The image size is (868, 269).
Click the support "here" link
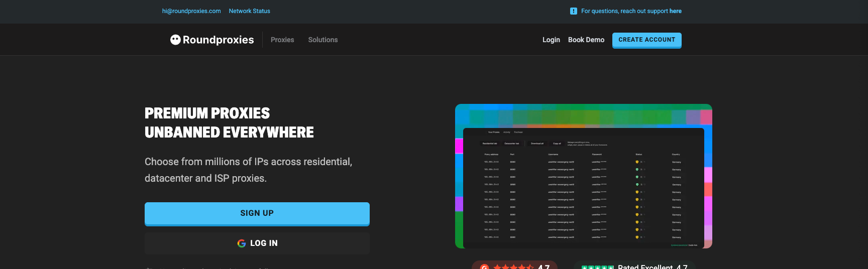(676, 11)
